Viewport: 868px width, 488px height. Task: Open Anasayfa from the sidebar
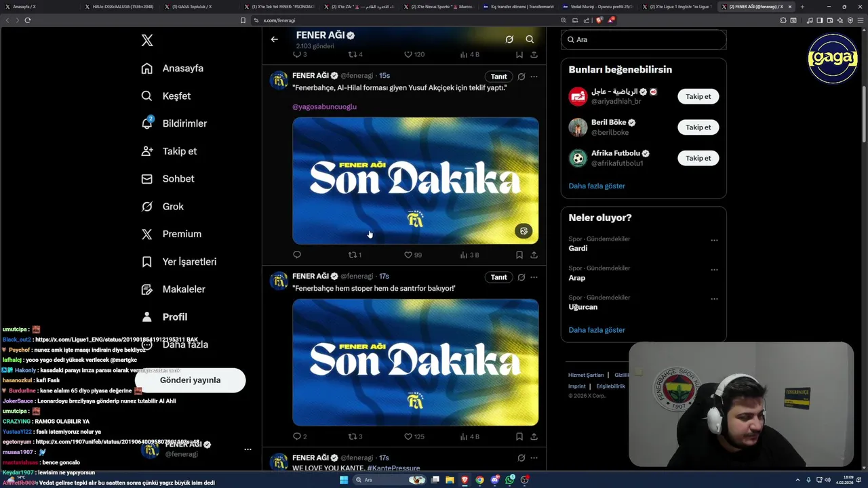click(172, 68)
